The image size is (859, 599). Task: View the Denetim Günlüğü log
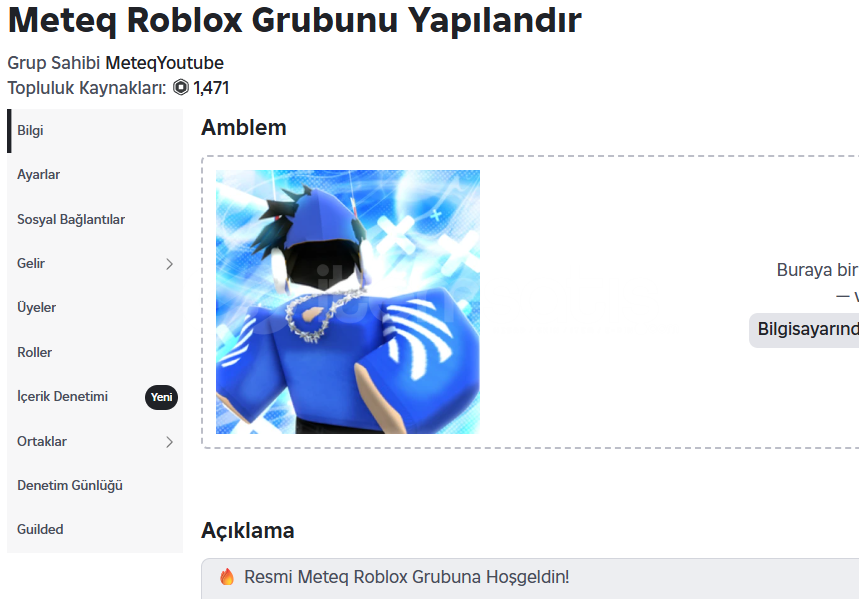[95, 486]
